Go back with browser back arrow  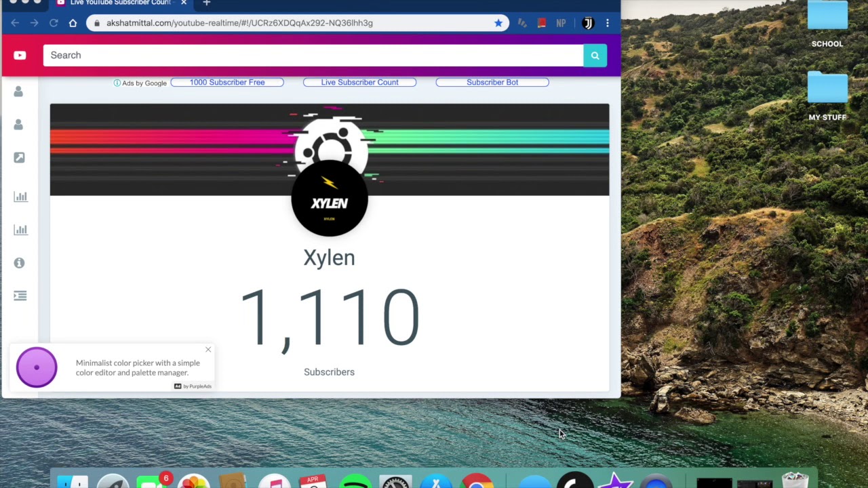15,23
